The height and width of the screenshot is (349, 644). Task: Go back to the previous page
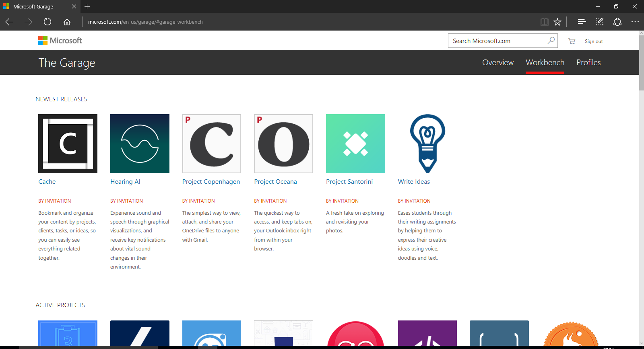click(9, 22)
